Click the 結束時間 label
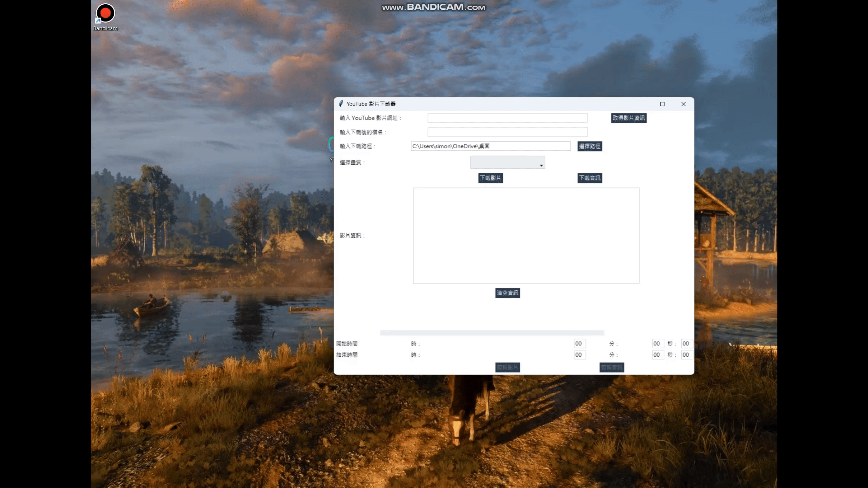The image size is (868, 488). (347, 355)
